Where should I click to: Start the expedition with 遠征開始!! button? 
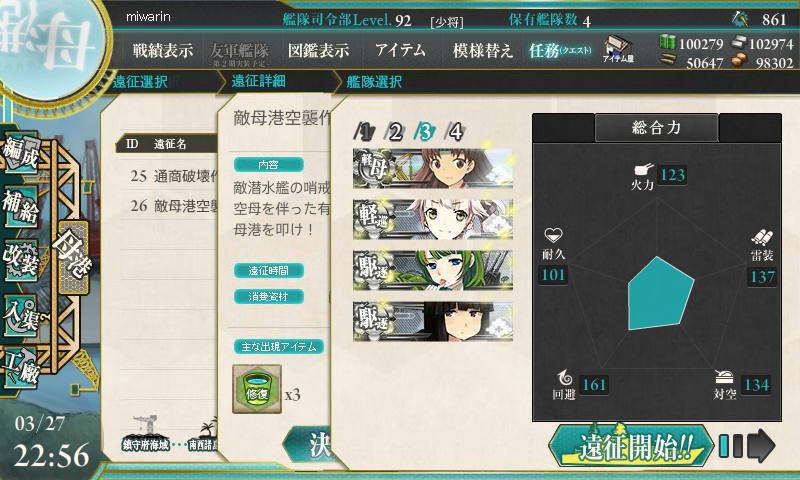[631, 446]
